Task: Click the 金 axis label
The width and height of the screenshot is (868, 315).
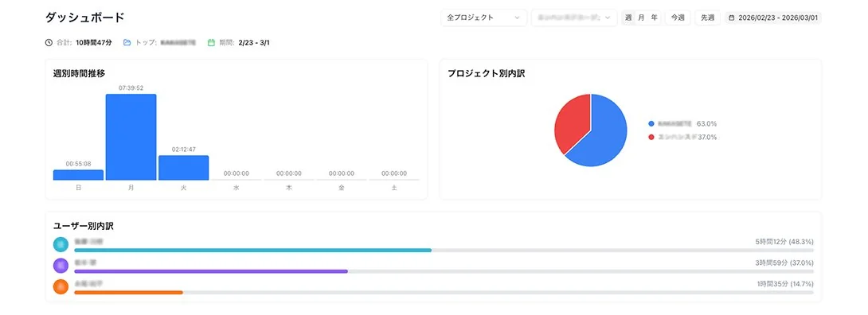Action: click(342, 188)
